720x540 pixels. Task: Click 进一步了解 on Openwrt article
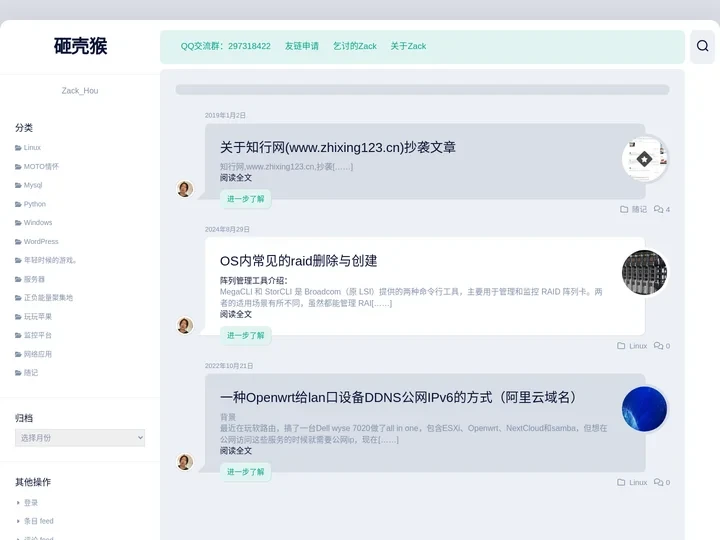[246, 472]
